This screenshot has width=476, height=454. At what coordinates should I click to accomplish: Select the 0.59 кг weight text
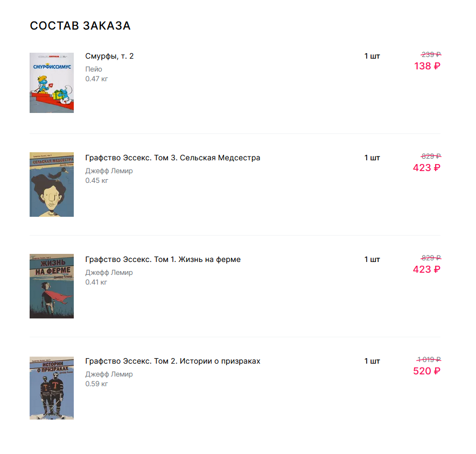pos(97,384)
